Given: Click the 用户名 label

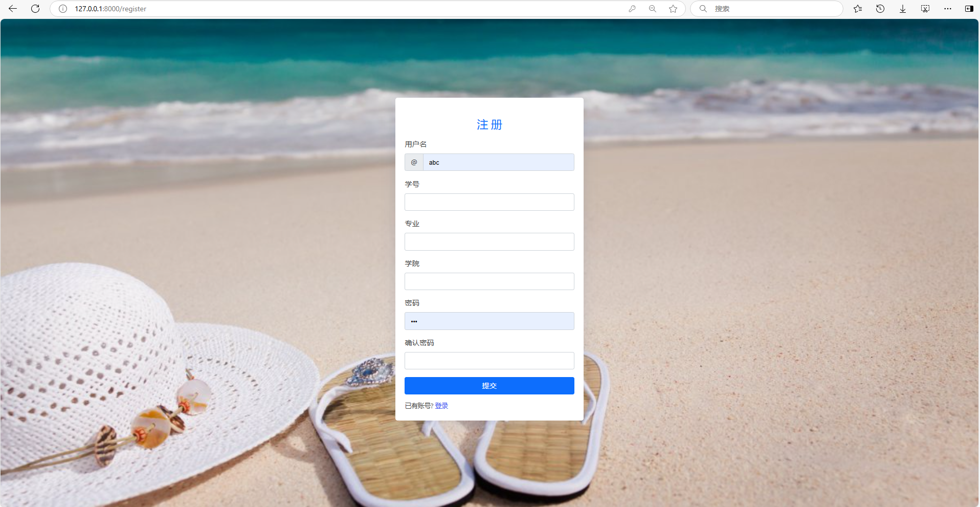Looking at the screenshot, I should point(416,144).
